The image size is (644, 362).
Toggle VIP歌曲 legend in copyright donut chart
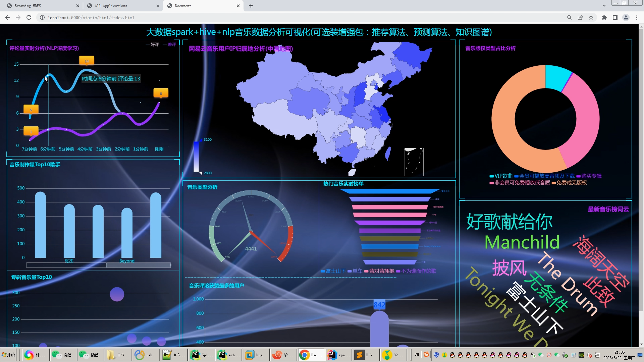click(x=501, y=176)
